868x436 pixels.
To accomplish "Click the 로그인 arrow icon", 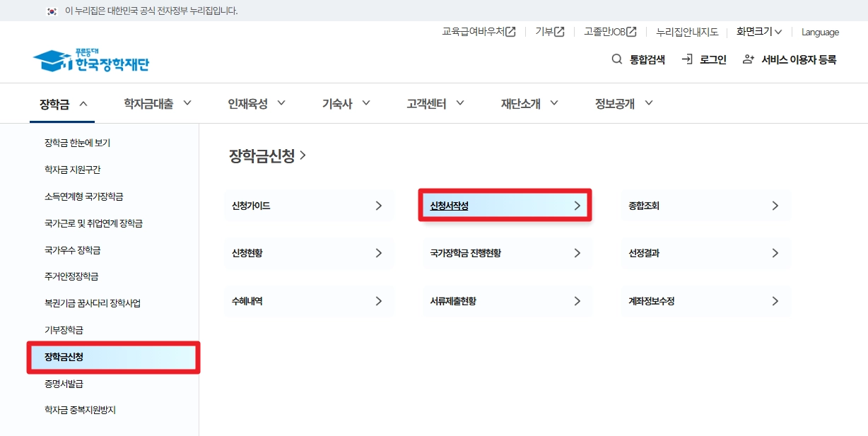I will tap(687, 59).
